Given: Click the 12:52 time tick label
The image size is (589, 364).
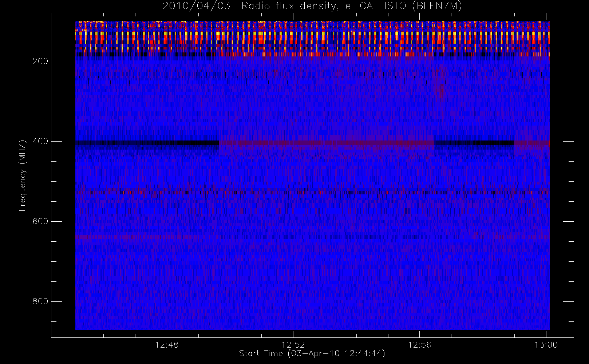Looking at the screenshot, I should 293,345.
